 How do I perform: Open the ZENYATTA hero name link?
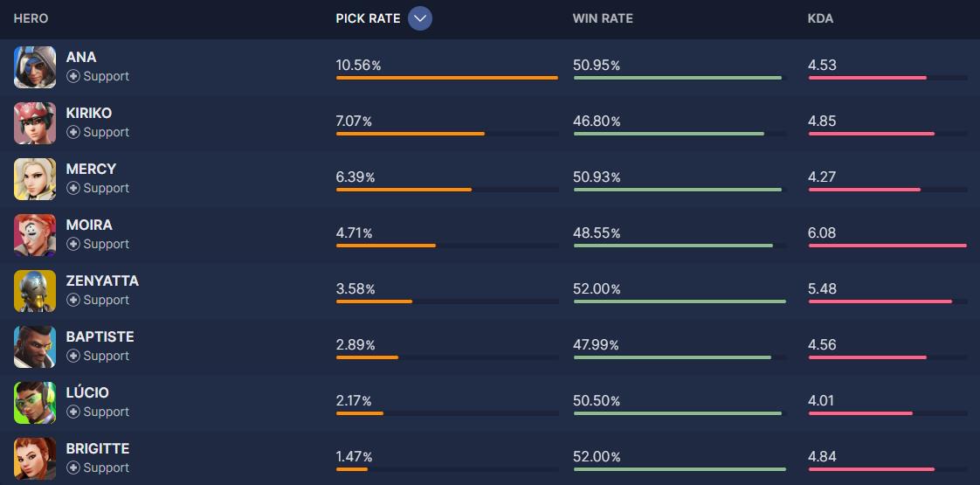coord(102,281)
